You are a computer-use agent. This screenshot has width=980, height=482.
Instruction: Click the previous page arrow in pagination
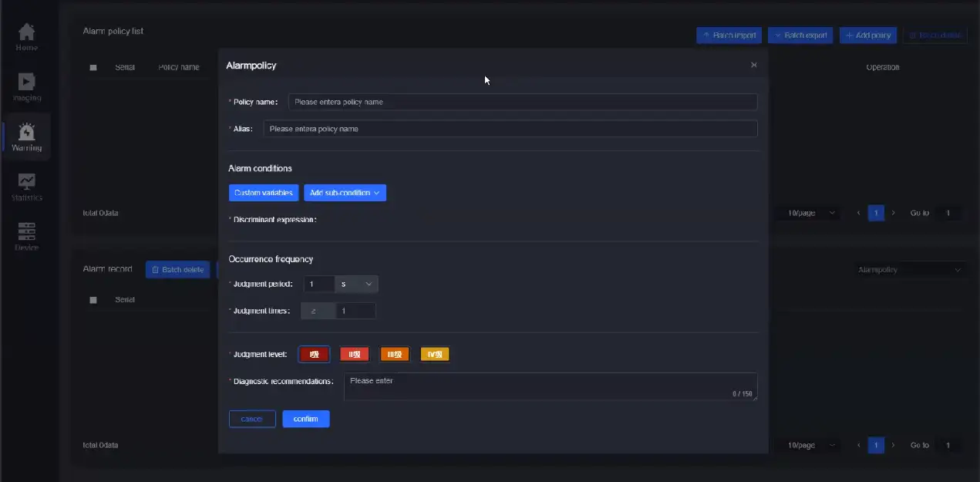tap(858, 212)
